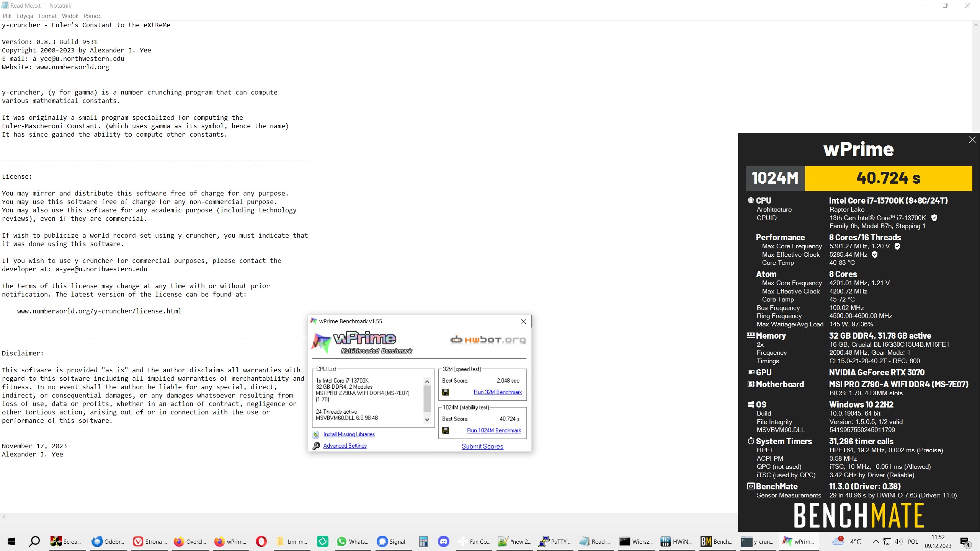Click the network tray icon
The height and width of the screenshot is (551, 980).
(887, 541)
